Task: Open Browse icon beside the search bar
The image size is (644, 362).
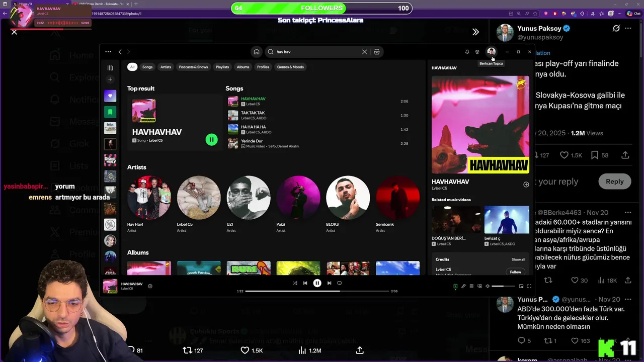Action: click(377, 52)
